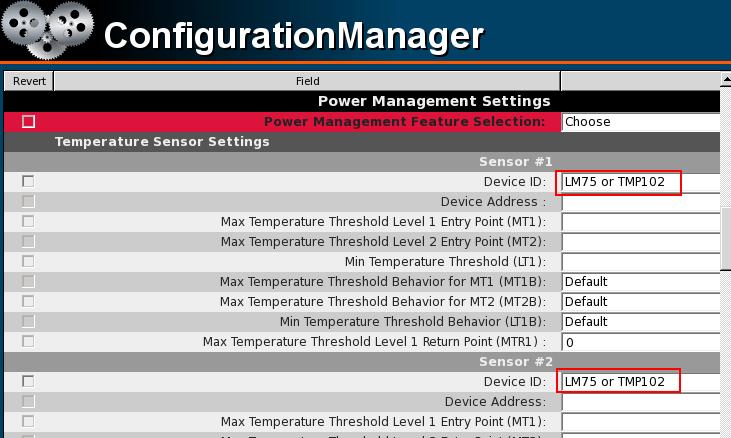Click the MTR1 return point field

(640, 342)
